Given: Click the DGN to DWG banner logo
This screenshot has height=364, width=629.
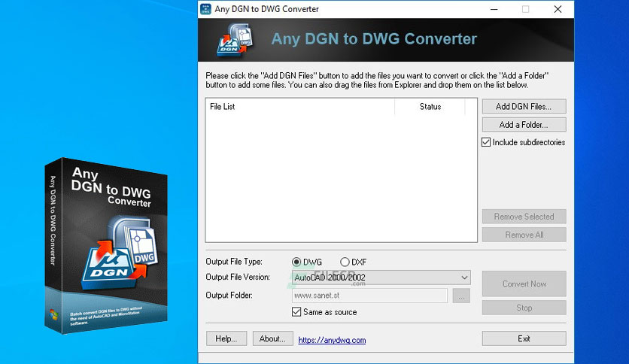Looking at the screenshot, I should (x=235, y=39).
